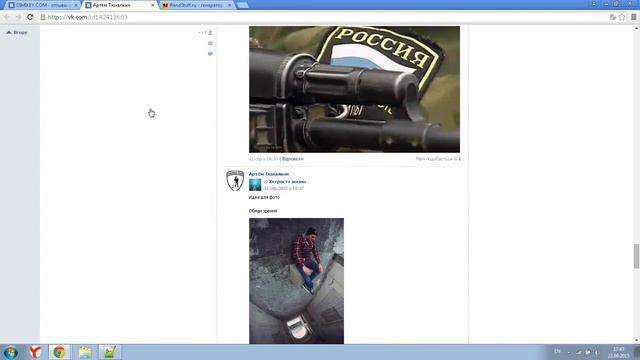This screenshot has width=640, height=360.
Task: Close the Артём VK profile tab
Action: pyautogui.click(x=153, y=5)
